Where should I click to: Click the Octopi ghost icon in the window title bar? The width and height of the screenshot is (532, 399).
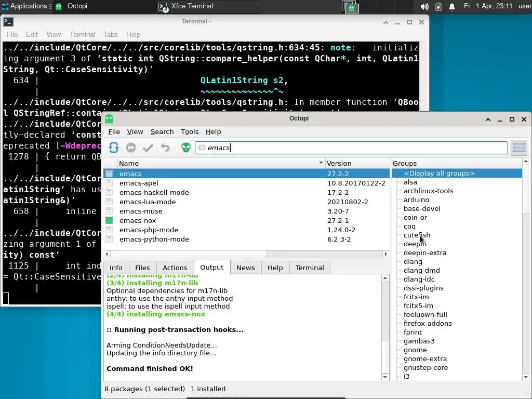point(109,119)
